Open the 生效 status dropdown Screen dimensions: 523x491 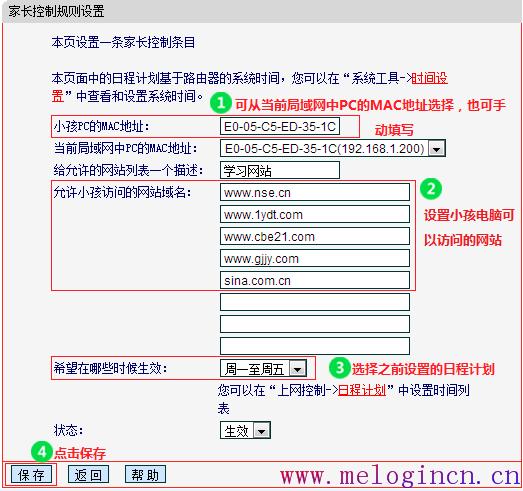[x=245, y=430]
